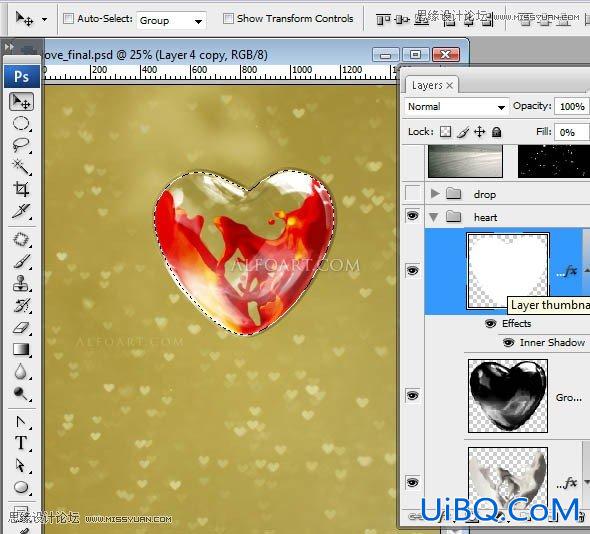
Task: Select the Magic Wand tool
Action: click(21, 167)
